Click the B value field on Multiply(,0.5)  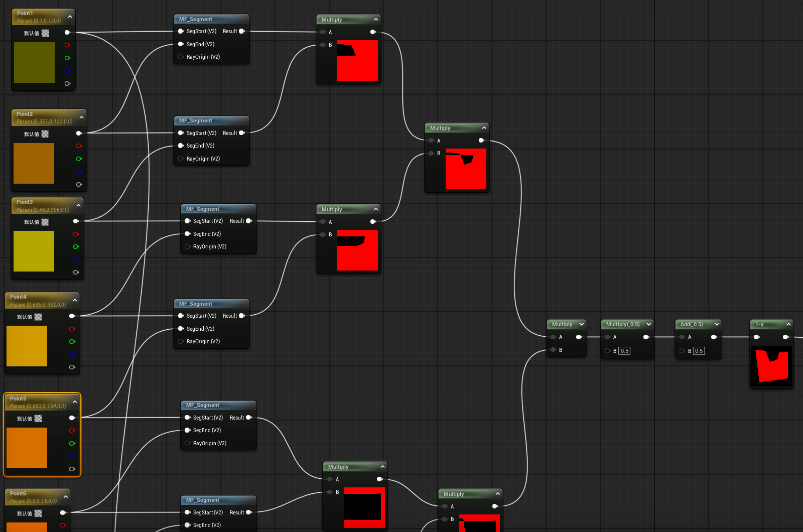(x=624, y=351)
